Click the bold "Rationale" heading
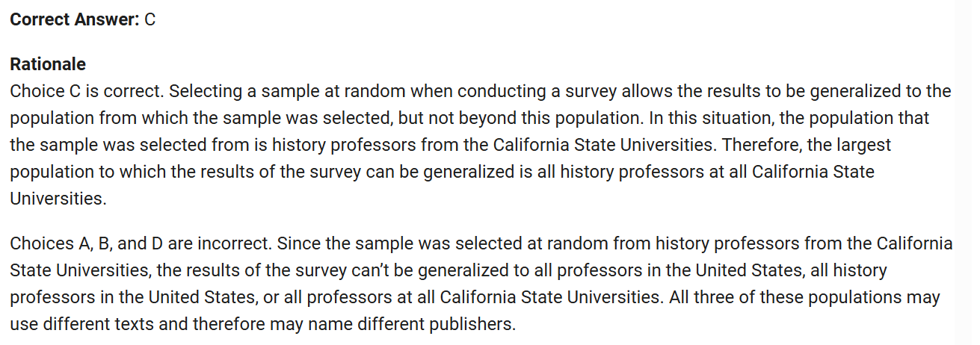Screen dimensions: 980x345 [x=48, y=64]
